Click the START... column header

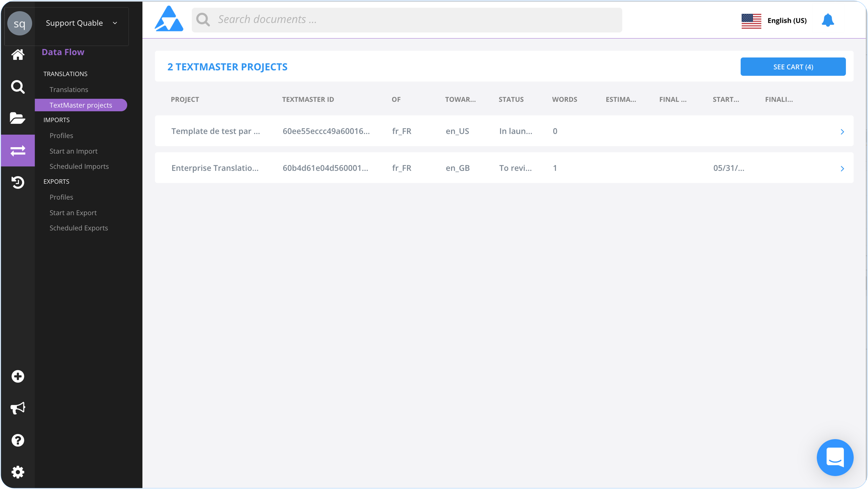(x=725, y=99)
